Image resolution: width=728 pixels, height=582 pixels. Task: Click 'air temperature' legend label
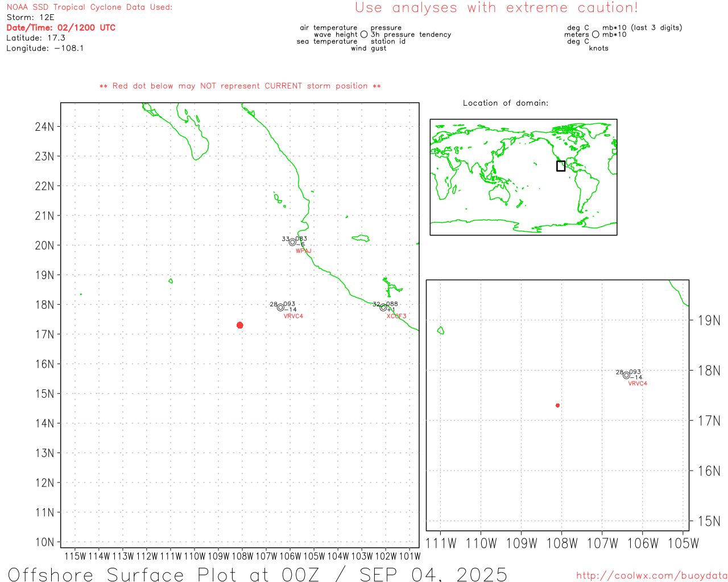[329, 28]
